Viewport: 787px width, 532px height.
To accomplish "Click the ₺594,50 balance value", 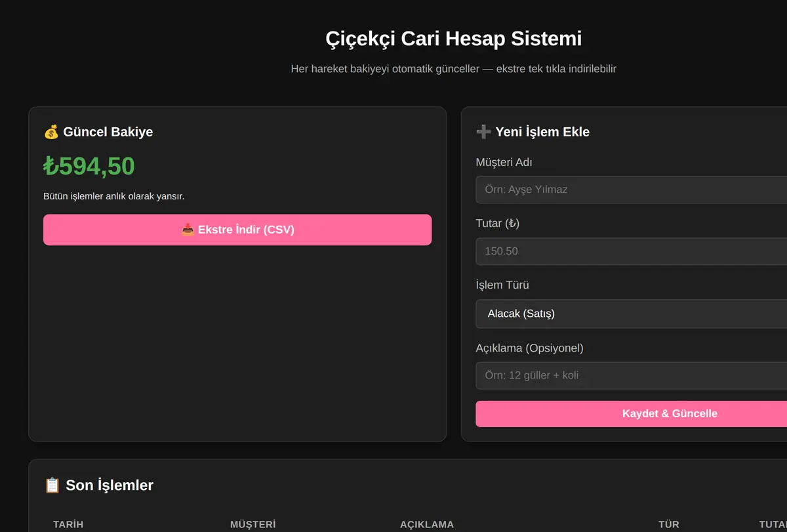I will (x=89, y=167).
